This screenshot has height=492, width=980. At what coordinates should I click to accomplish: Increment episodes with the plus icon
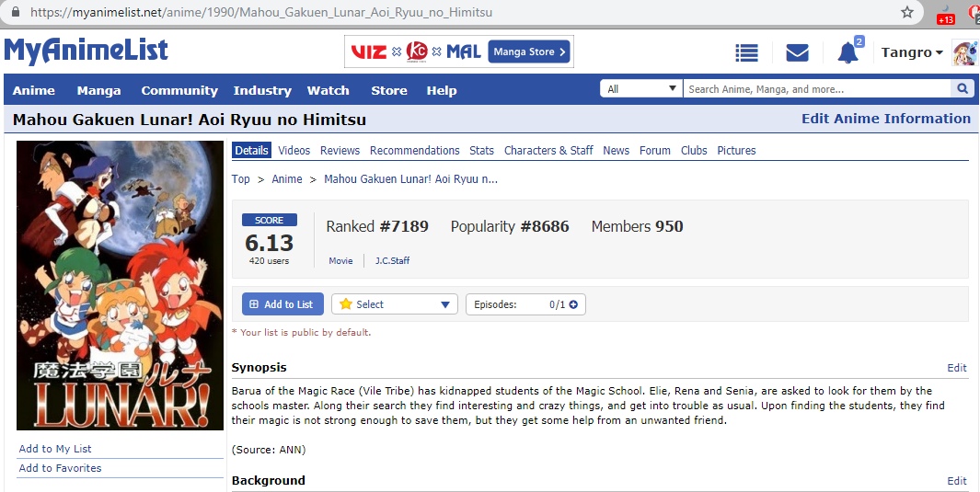[573, 304]
